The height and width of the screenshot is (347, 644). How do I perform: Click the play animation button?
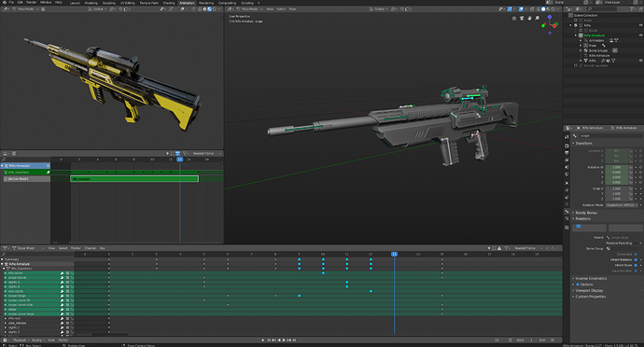point(284,340)
